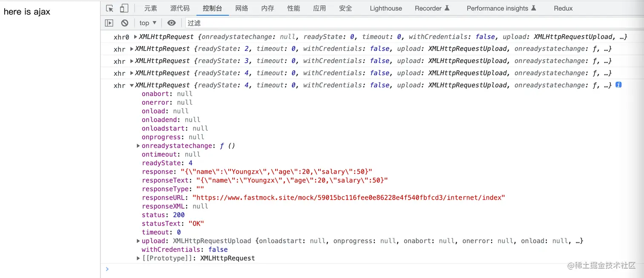The image size is (644, 278).
Task: Click the 'here is ajax' page text
Action: point(27,12)
